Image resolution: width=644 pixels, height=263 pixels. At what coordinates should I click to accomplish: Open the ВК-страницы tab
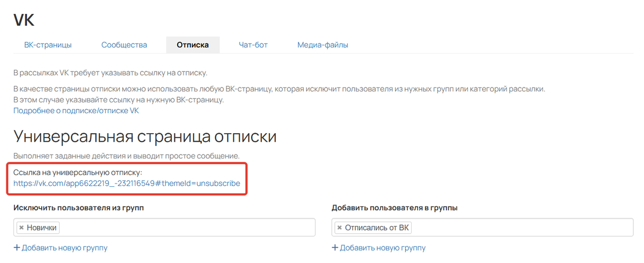point(48,45)
